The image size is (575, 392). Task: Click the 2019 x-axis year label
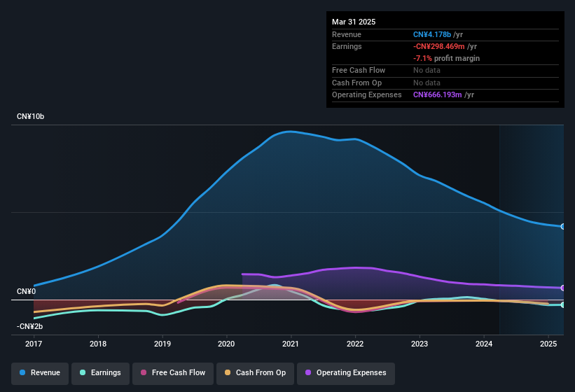tap(162, 344)
